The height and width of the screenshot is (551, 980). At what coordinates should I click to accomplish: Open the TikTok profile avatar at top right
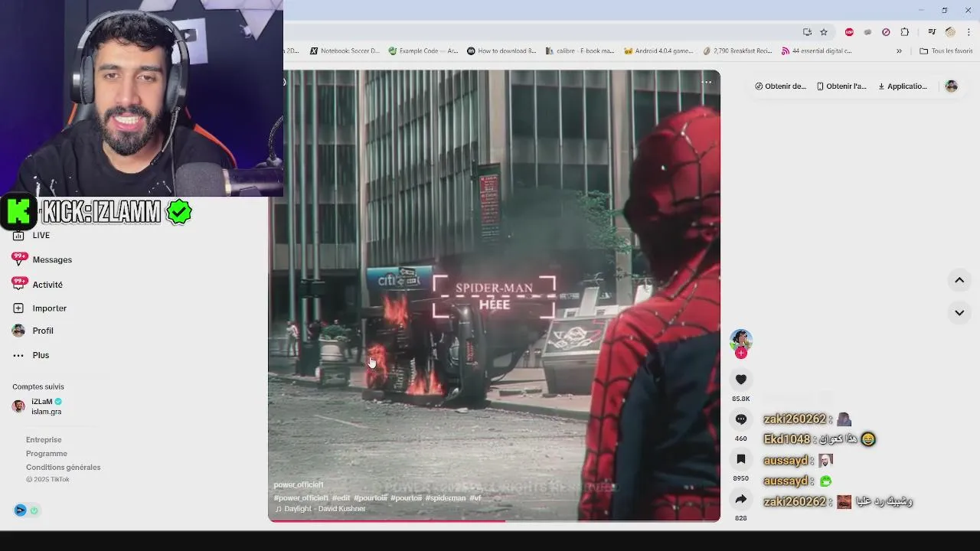[951, 86]
